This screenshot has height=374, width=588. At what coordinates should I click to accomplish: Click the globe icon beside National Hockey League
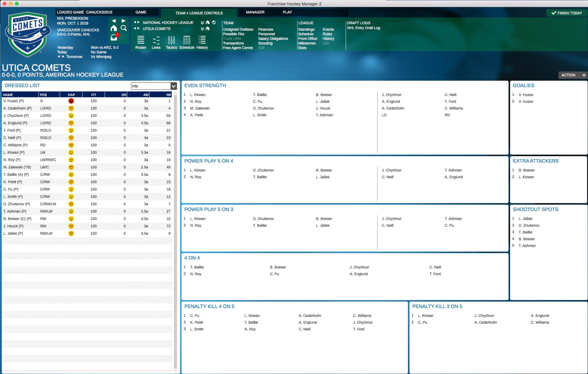(214, 22)
